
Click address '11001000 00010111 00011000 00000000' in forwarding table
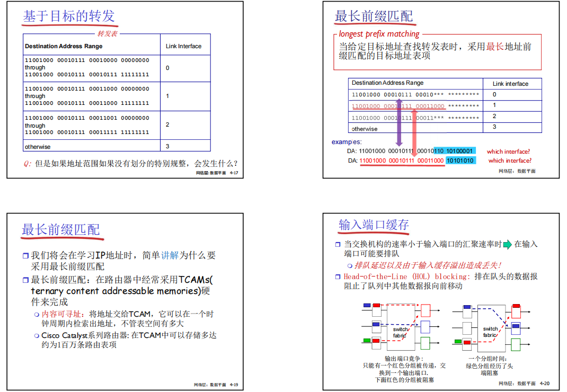pyautogui.click(x=87, y=88)
